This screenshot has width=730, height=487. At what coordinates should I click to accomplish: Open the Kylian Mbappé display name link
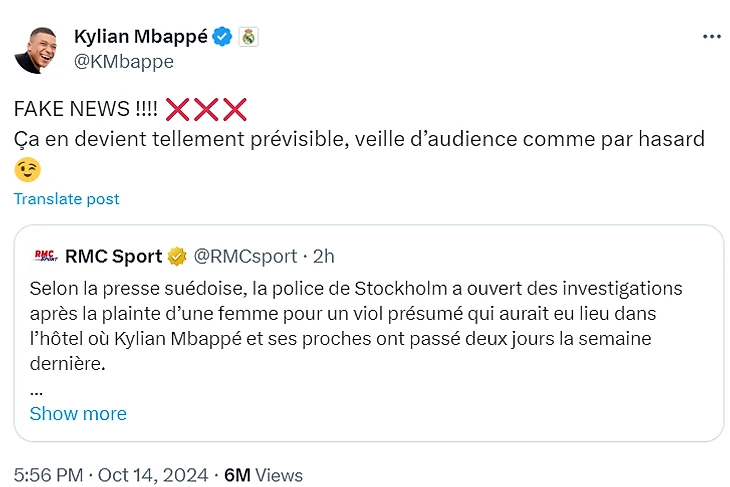(x=140, y=37)
